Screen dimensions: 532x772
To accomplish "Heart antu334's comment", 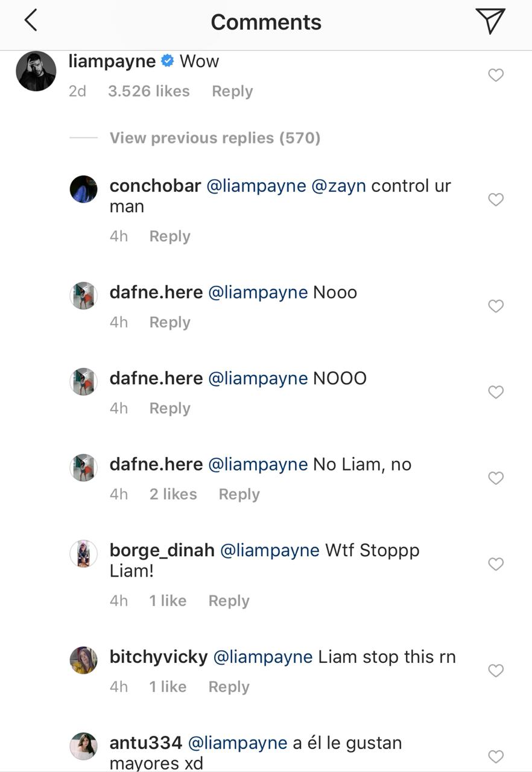I will (495, 756).
